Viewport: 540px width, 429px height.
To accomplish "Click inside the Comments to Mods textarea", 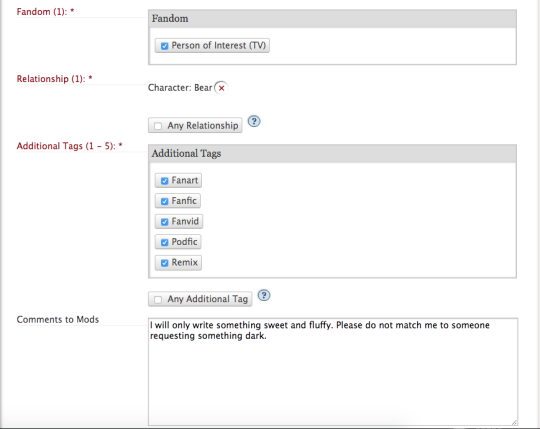I will pyautogui.click(x=333, y=372).
